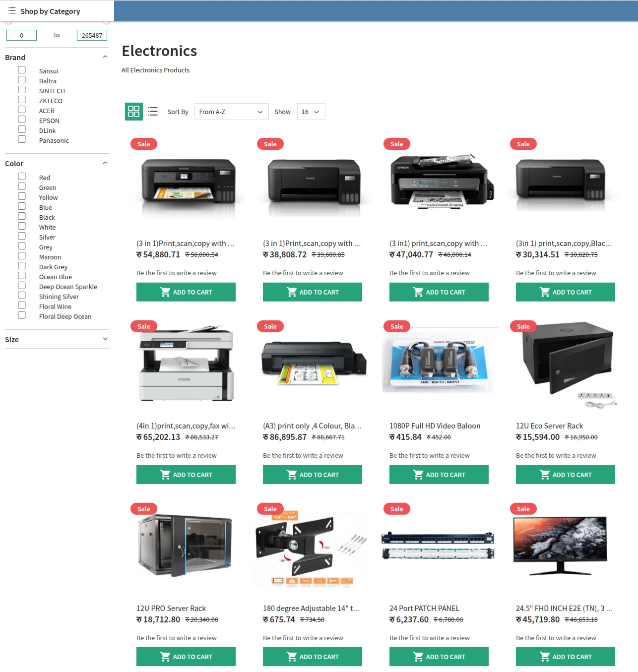Click the Sale badge on the 1080P Full HD Video Baloon
This screenshot has width=638, height=672.
tap(396, 326)
